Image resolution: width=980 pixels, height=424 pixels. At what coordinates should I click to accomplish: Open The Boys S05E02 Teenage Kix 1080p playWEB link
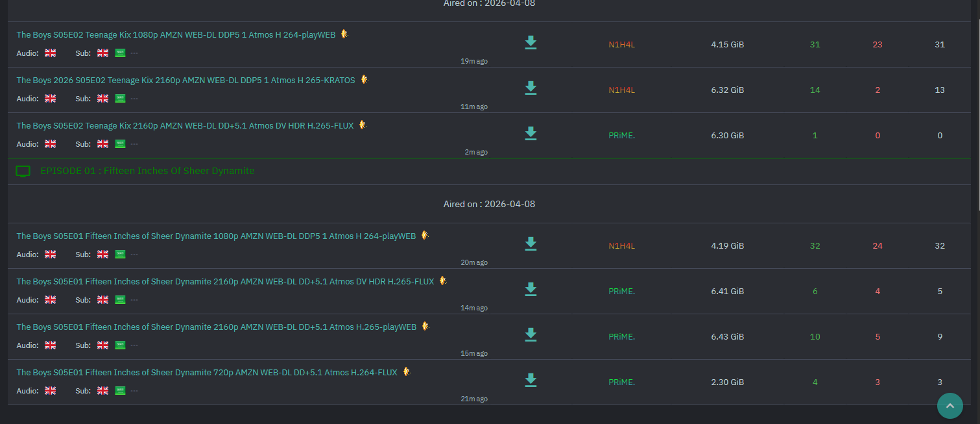coord(176,35)
